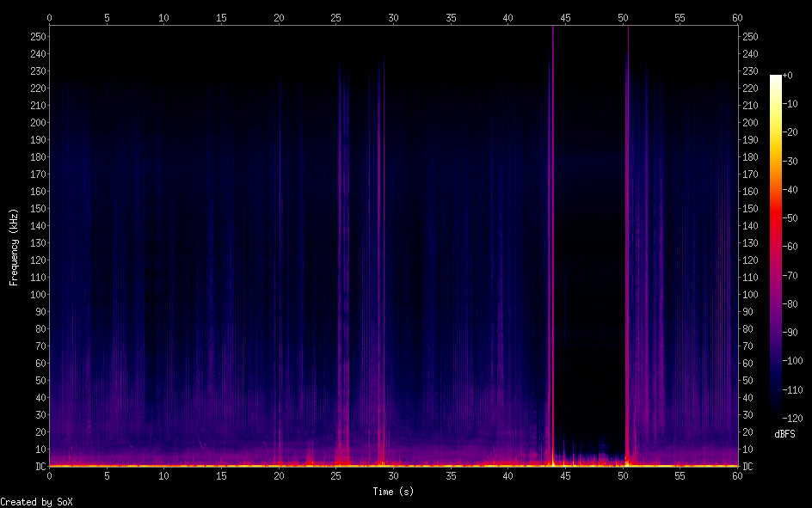Click the 'Created by SoX' text

[x=36, y=502]
